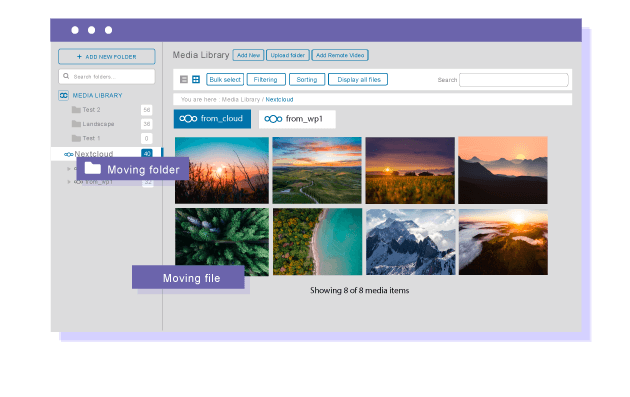Open the Test 2 folder
Viewport: 630px width, 397px height.
pyautogui.click(x=91, y=110)
